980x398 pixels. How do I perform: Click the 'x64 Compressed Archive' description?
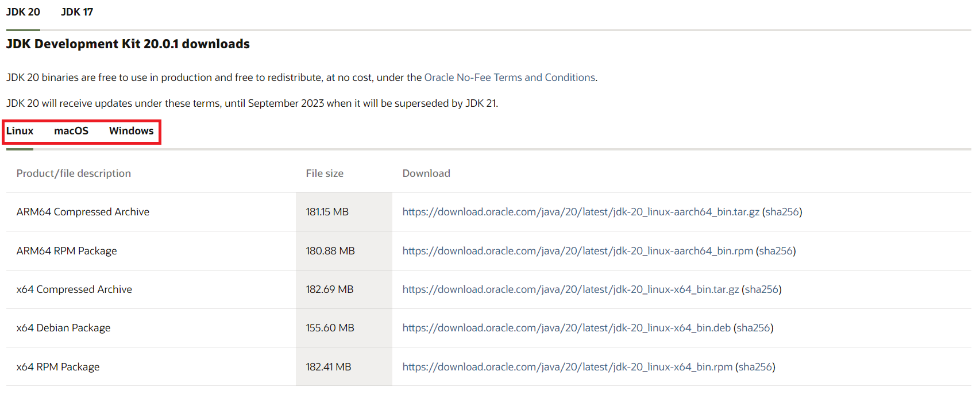(x=74, y=289)
